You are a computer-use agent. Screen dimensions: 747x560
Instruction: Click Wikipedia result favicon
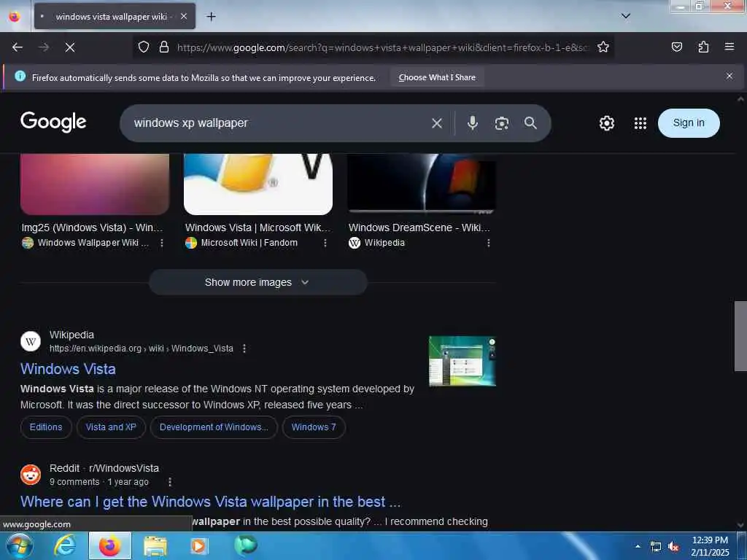click(x=31, y=341)
